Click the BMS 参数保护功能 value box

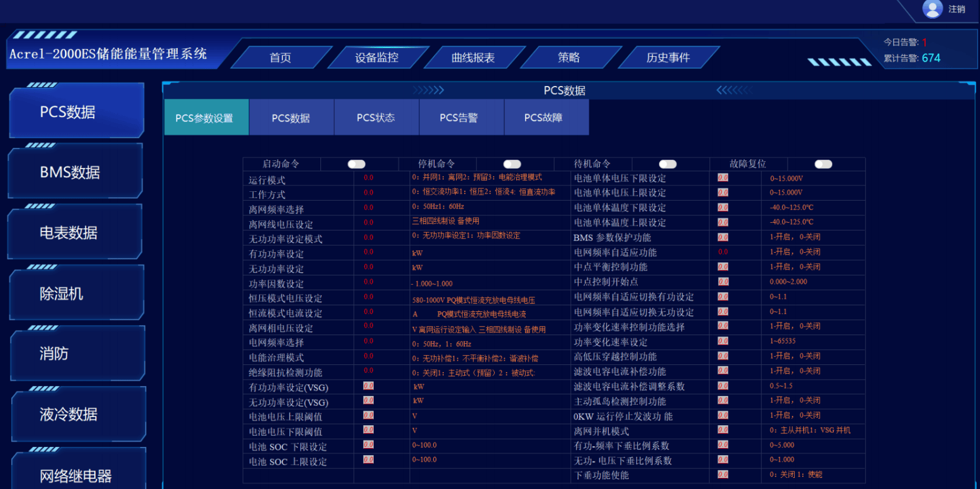click(x=723, y=237)
